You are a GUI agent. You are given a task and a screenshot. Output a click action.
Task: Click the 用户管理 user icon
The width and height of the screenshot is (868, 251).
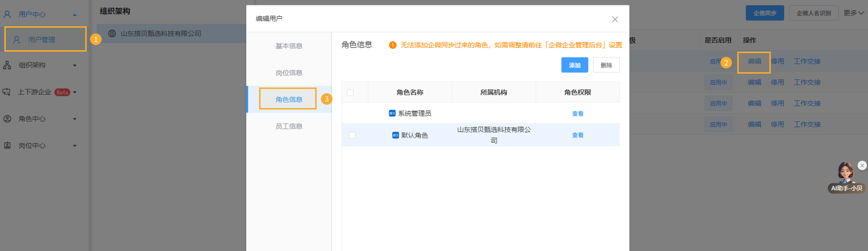click(17, 40)
